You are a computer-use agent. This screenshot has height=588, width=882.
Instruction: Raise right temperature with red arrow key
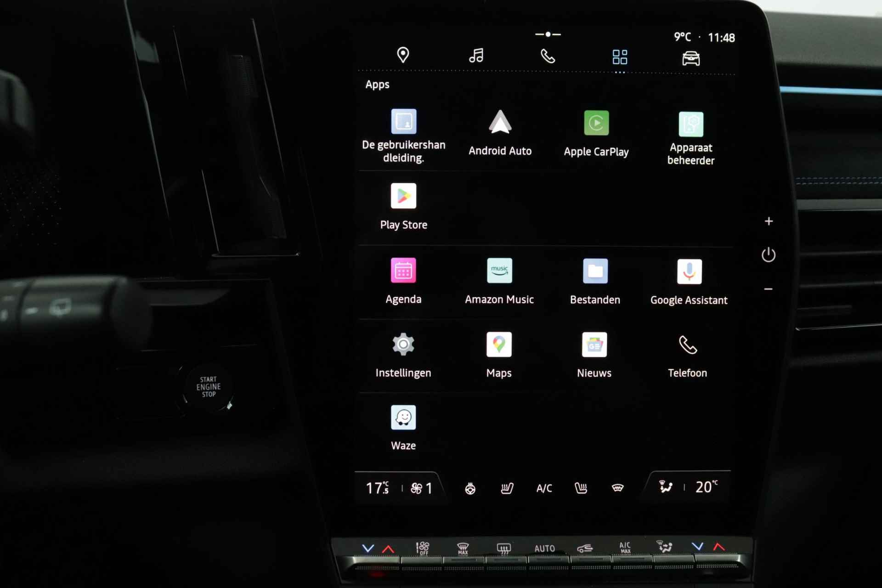pyautogui.click(x=719, y=547)
